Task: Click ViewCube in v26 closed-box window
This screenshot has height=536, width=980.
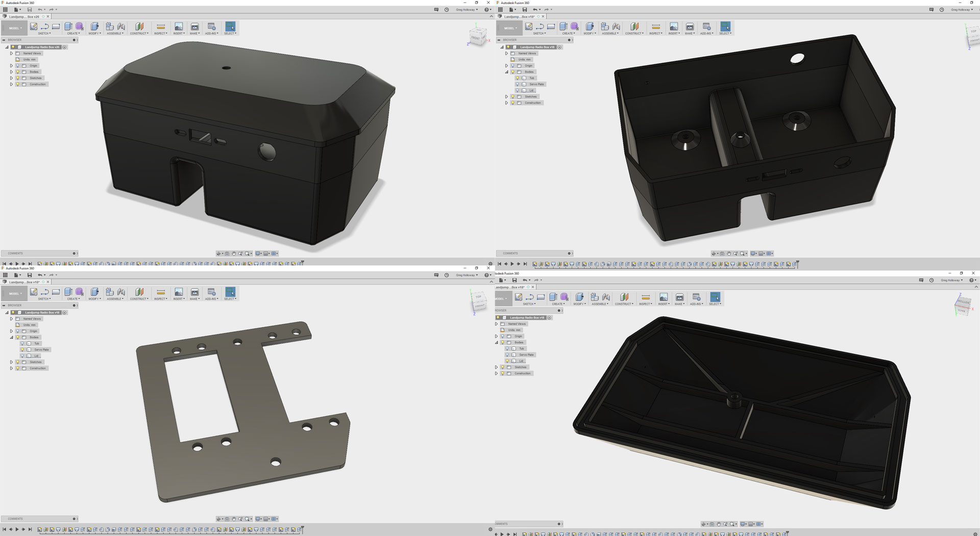Action: point(478,36)
